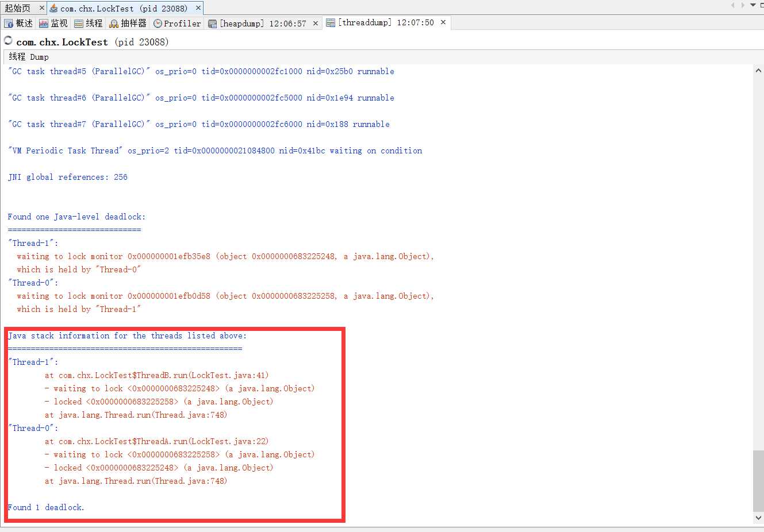This screenshot has height=532, width=764.
Task: Click the 监视 monitor chart icon
Action: click(x=43, y=23)
